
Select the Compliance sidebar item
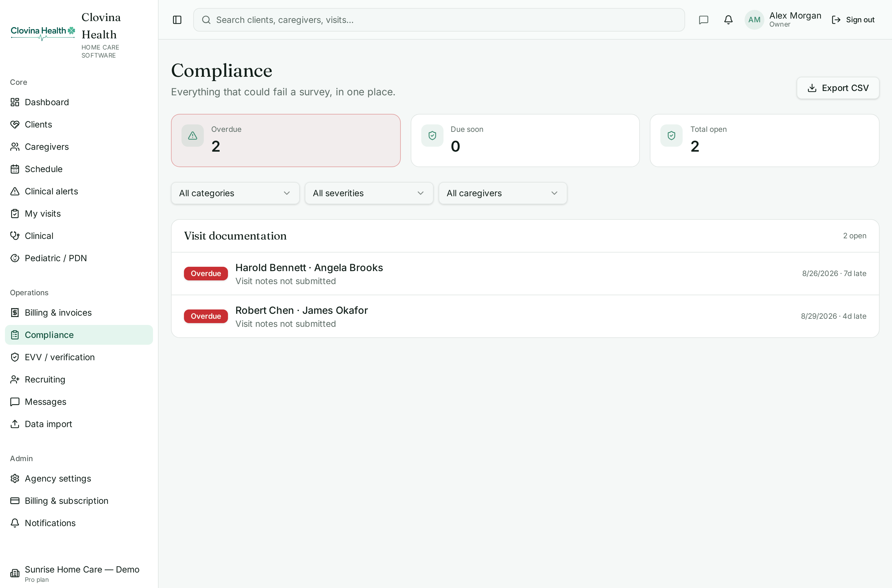click(79, 335)
